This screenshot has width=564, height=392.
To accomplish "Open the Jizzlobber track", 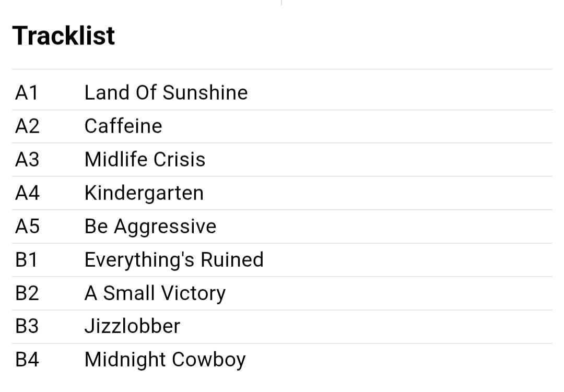I will coord(132,326).
